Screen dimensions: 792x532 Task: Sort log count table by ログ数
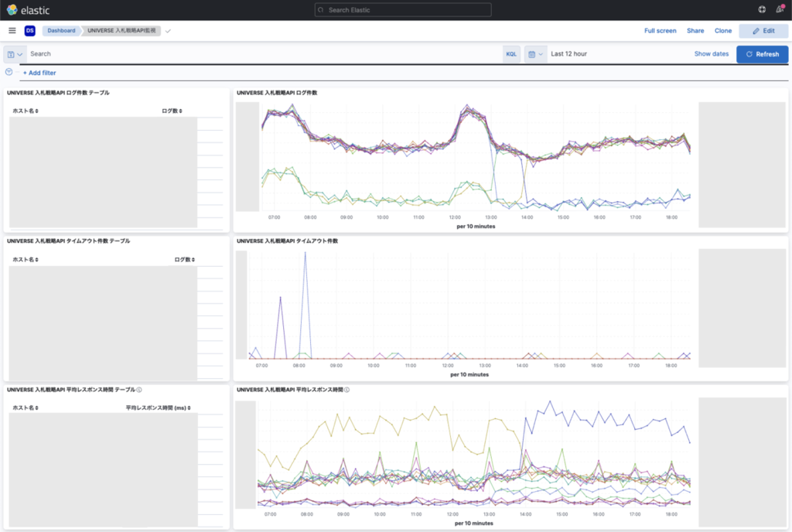click(172, 111)
